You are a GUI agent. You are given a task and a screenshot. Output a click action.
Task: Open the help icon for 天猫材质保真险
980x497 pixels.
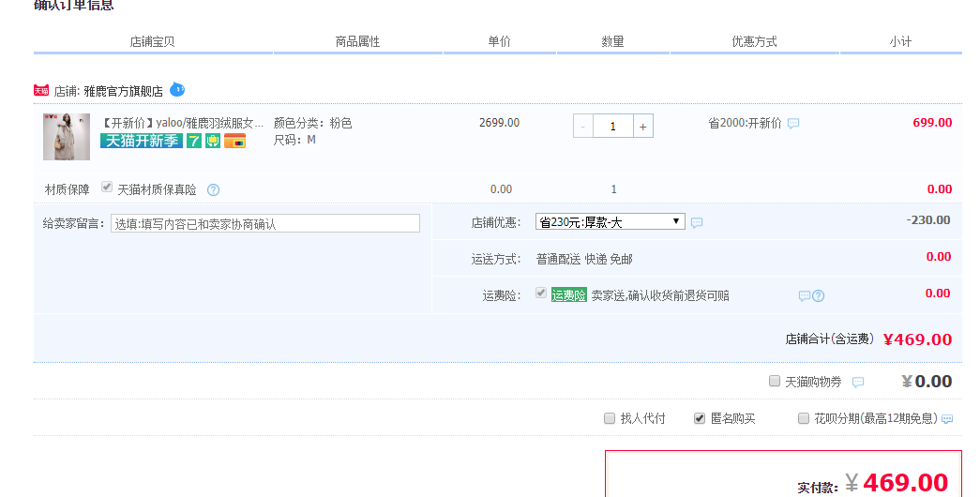click(x=213, y=190)
